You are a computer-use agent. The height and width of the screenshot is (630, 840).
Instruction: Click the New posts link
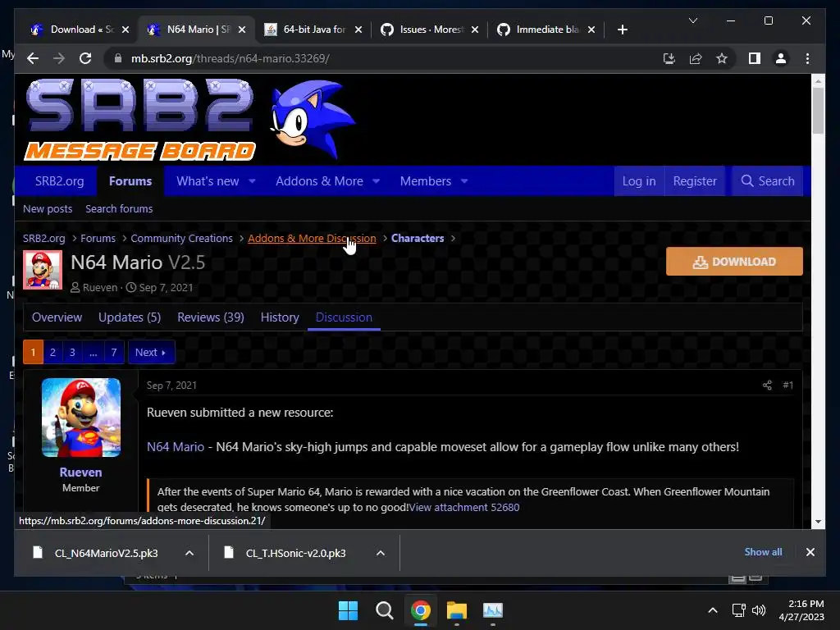[x=48, y=209]
